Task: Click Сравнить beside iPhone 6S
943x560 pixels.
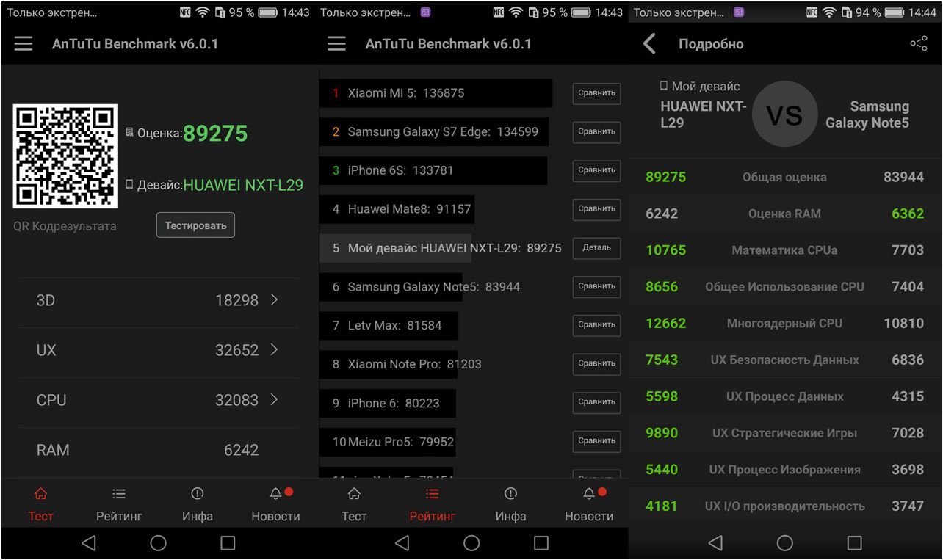Action: point(596,170)
